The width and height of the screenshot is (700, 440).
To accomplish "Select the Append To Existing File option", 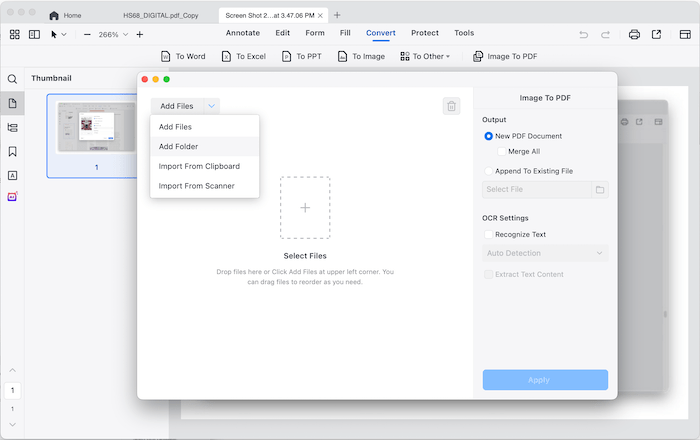I will 488,171.
